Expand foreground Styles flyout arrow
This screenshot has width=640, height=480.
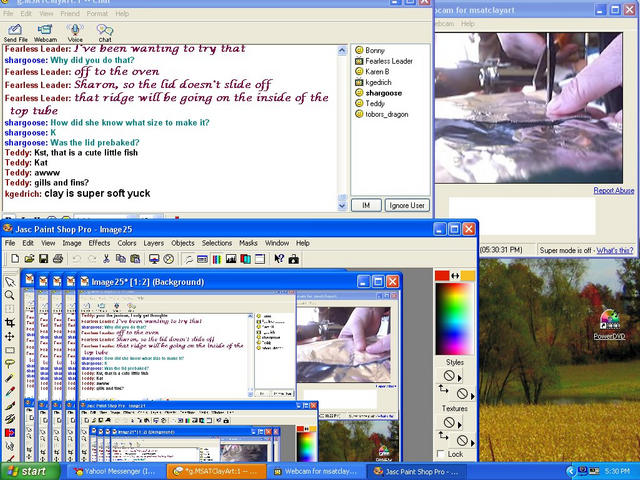click(x=460, y=378)
